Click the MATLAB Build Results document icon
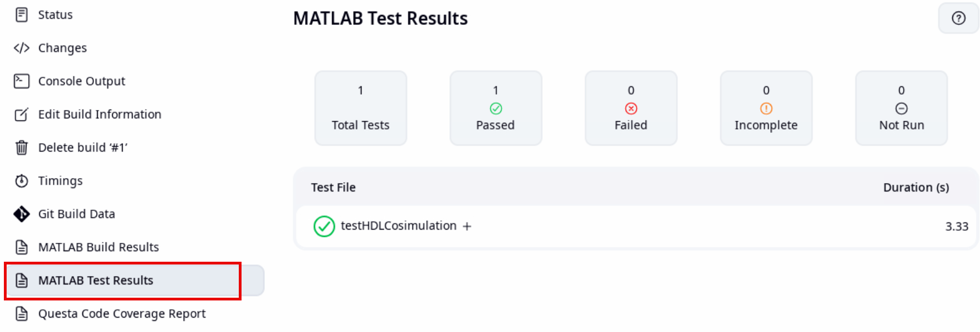 (x=21, y=247)
